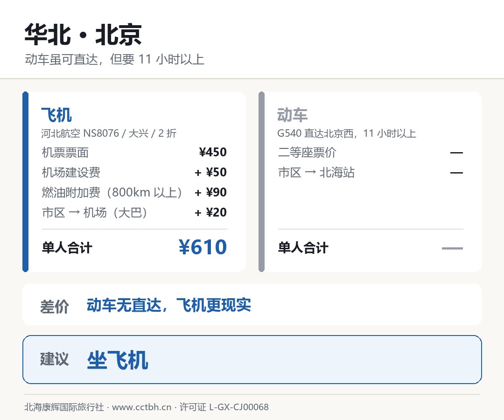Click the price '¥450'
The height and width of the screenshot is (420, 504).
[213, 152]
